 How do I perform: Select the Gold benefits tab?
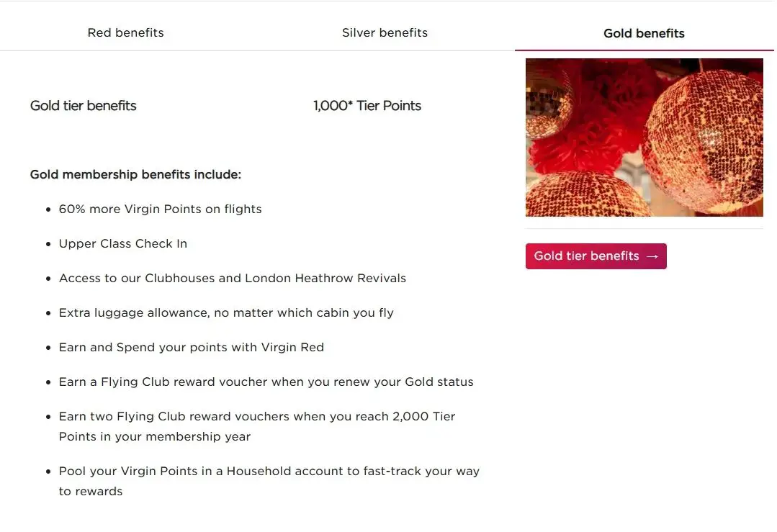point(644,34)
